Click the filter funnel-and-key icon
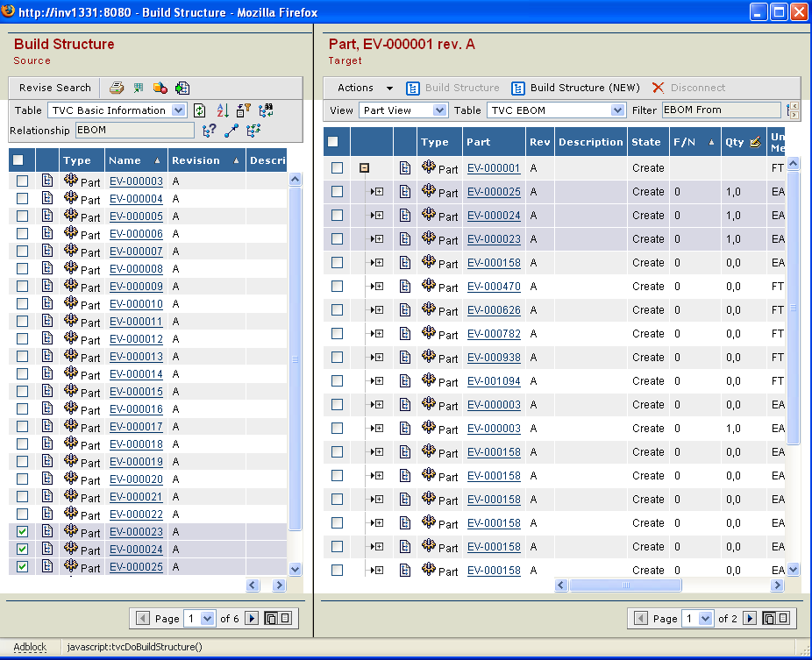 [244, 110]
